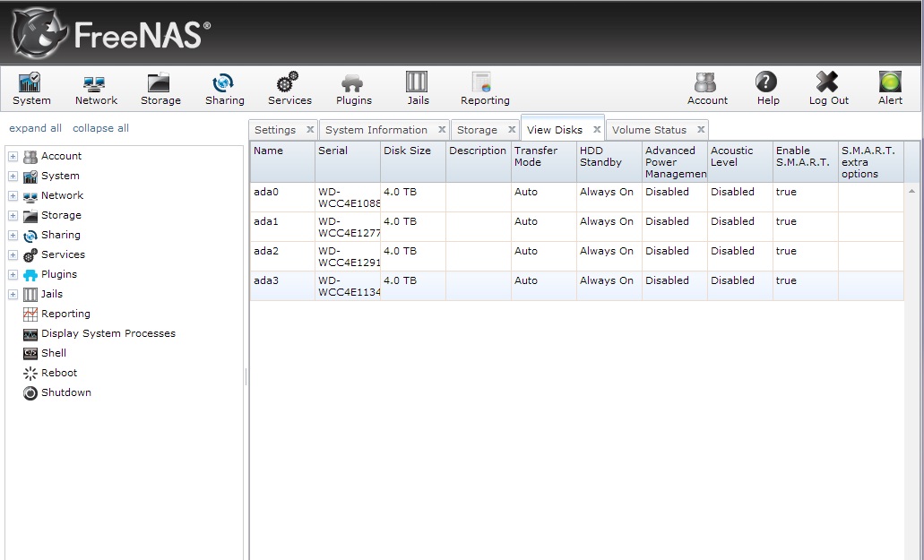The height and width of the screenshot is (560, 924).
Task: Expand the Network tree node
Action: tap(13, 196)
